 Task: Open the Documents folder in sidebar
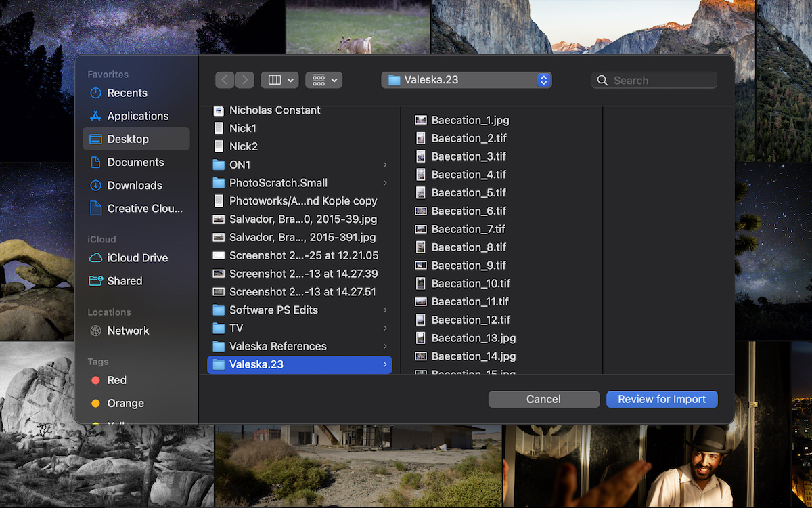[x=135, y=162]
